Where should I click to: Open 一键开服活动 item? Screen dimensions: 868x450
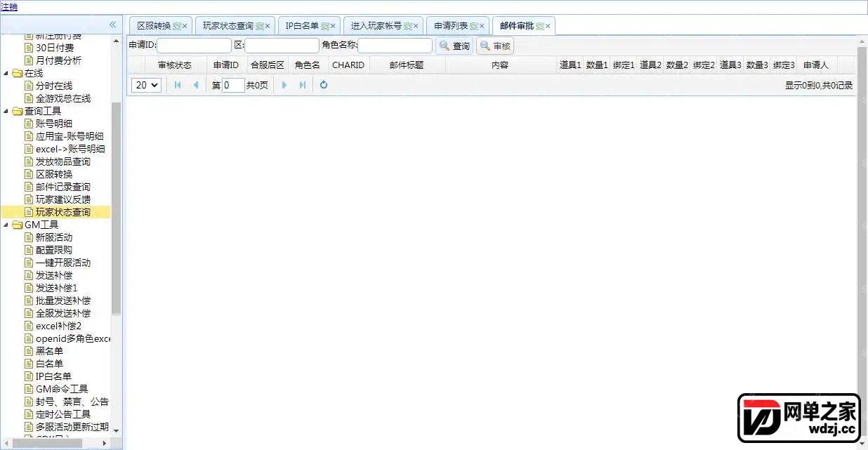tap(63, 263)
